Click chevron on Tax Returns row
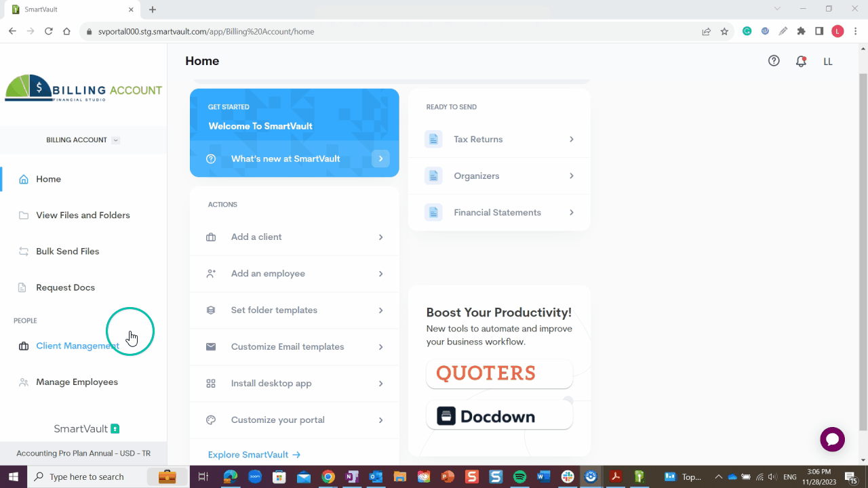 coord(571,139)
